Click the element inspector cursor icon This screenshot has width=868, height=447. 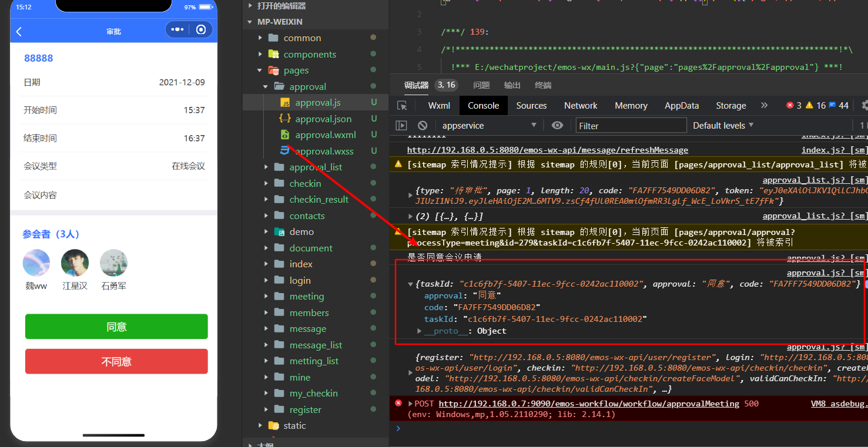point(402,106)
